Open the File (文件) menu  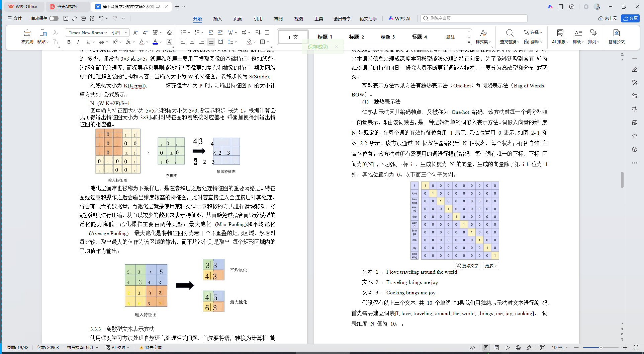tap(15, 18)
